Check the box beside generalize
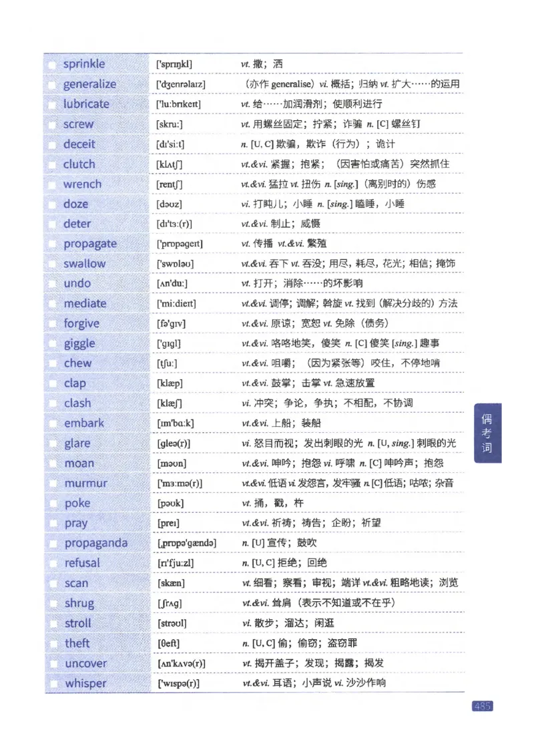Image resolution: width=534 pixels, height=756 pixels. coord(53,83)
